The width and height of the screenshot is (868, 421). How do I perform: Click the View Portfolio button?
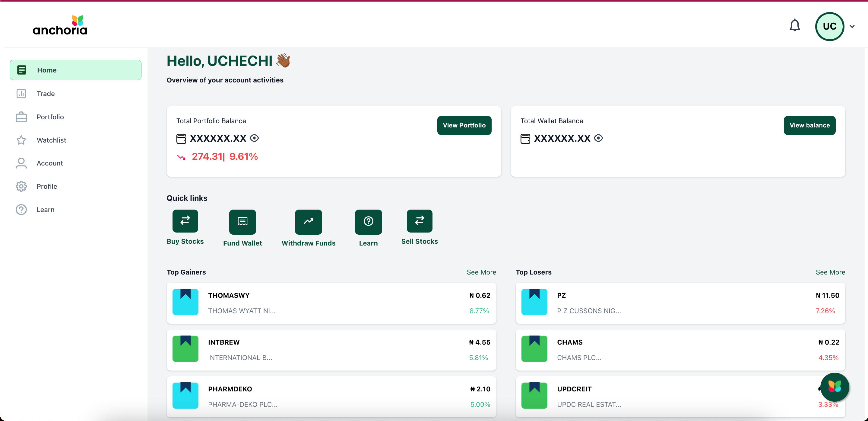(x=464, y=125)
